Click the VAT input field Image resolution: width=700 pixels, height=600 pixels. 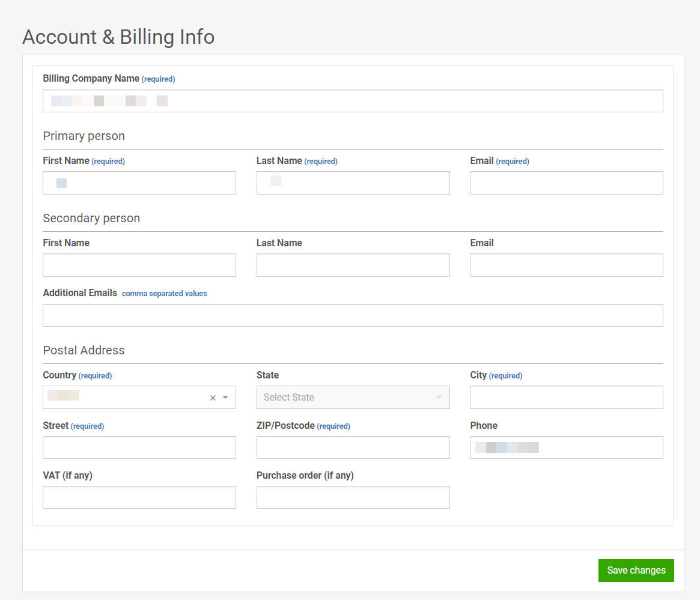click(139, 497)
